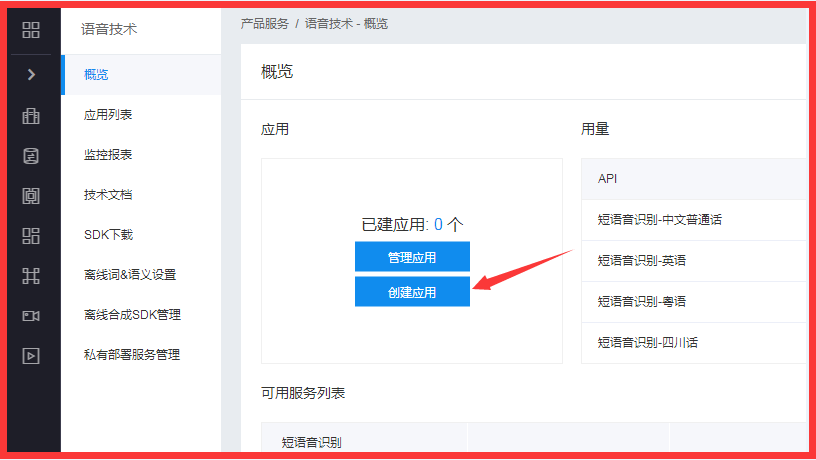The width and height of the screenshot is (816, 460).
Task: Click the 用量 section heading
Action: (595, 129)
